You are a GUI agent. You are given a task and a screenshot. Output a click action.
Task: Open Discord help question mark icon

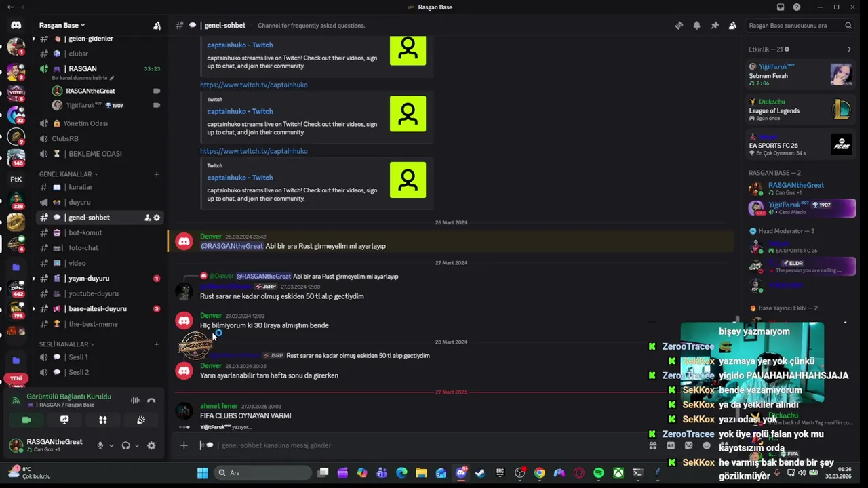797,7
